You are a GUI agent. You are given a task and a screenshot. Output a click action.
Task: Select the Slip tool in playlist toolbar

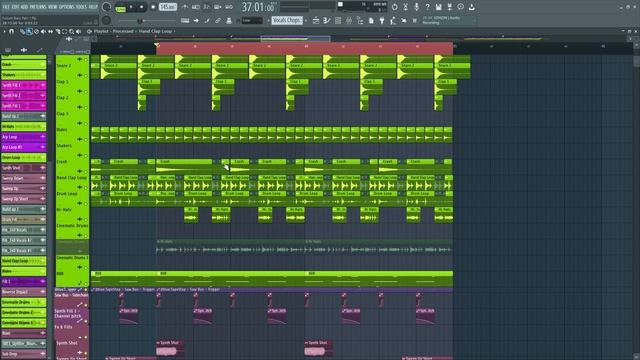(50, 31)
